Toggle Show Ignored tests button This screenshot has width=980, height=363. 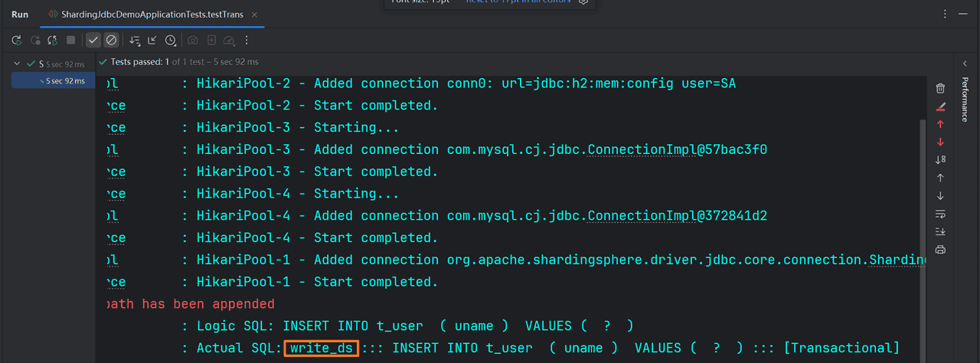pos(111,40)
